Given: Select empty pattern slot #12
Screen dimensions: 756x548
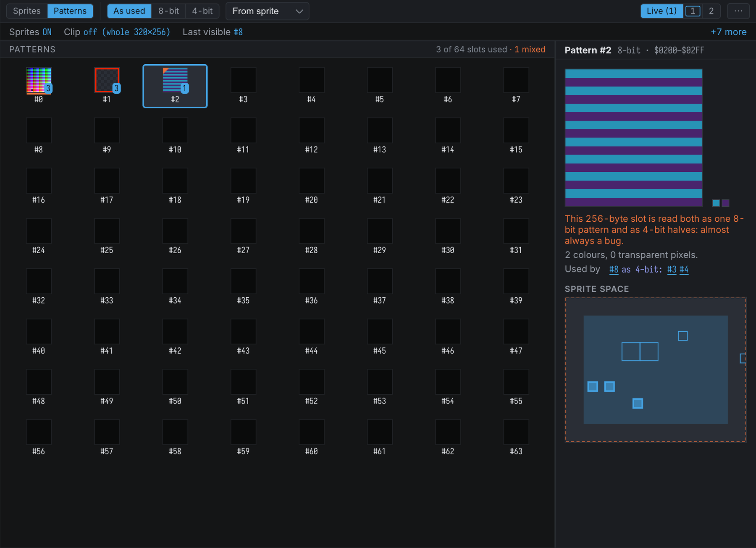Looking at the screenshot, I should click(311, 131).
